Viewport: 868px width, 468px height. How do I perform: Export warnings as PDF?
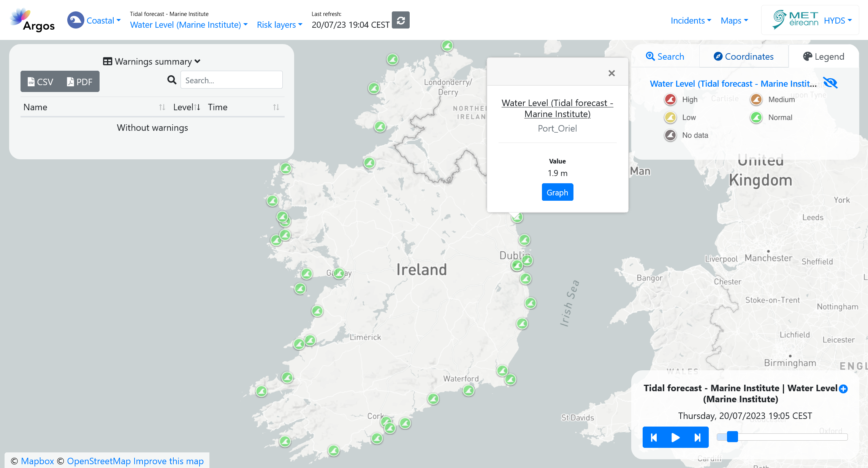pyautogui.click(x=80, y=82)
